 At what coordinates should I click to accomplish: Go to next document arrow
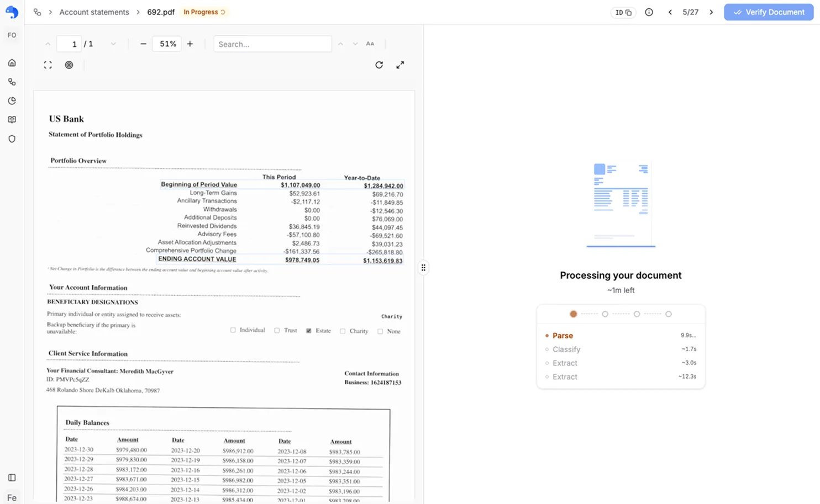pyautogui.click(x=711, y=12)
